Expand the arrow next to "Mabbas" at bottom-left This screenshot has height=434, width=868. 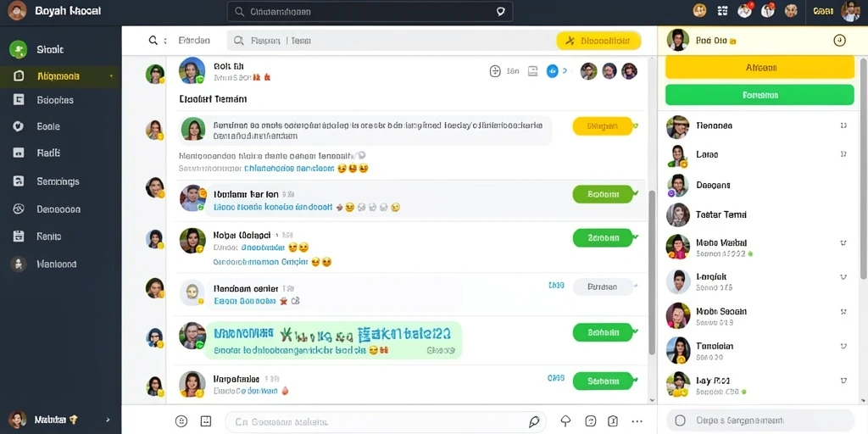point(108,420)
